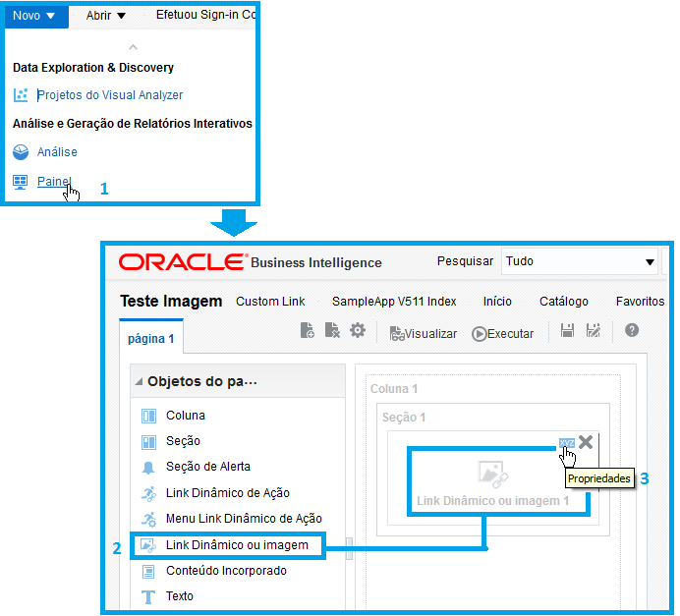
Task: Click the Conteúdo Incorporado icon
Action: click(x=148, y=572)
